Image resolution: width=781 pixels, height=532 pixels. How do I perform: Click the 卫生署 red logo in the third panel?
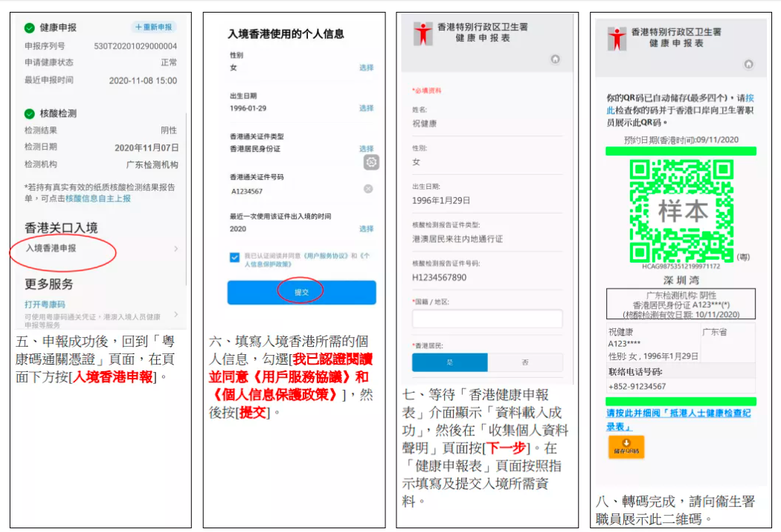pyautogui.click(x=423, y=34)
